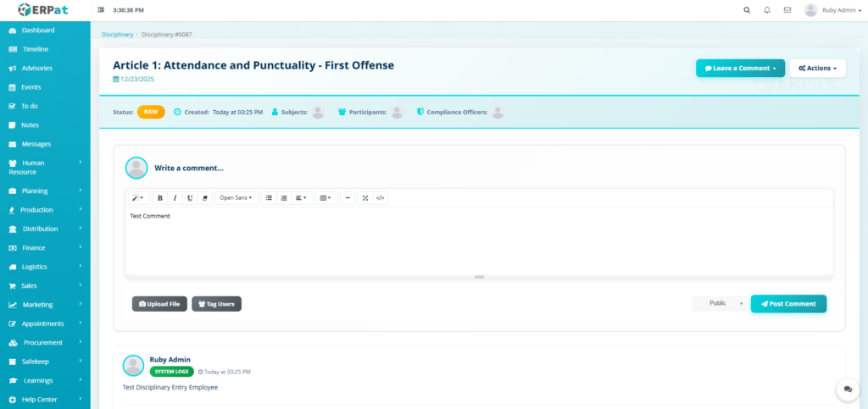Click into the Test Comment text area

tap(480, 240)
